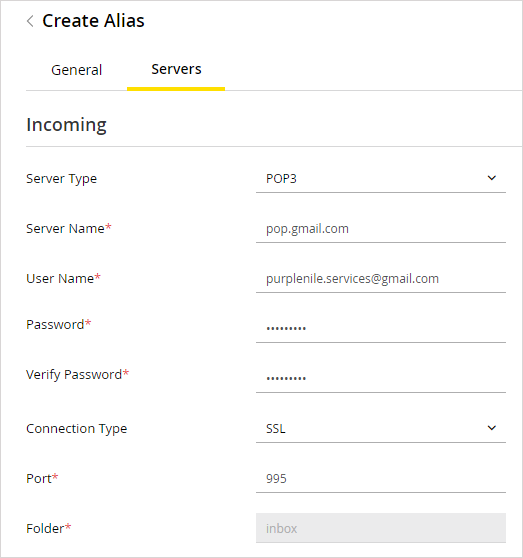Select the Servers tab
The width and height of the screenshot is (523, 558).
(176, 69)
